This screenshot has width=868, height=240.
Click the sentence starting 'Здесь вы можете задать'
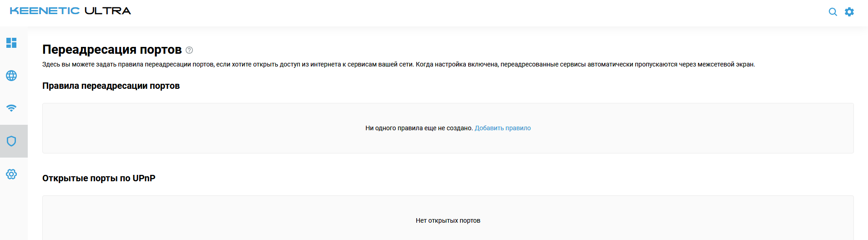pos(228,64)
